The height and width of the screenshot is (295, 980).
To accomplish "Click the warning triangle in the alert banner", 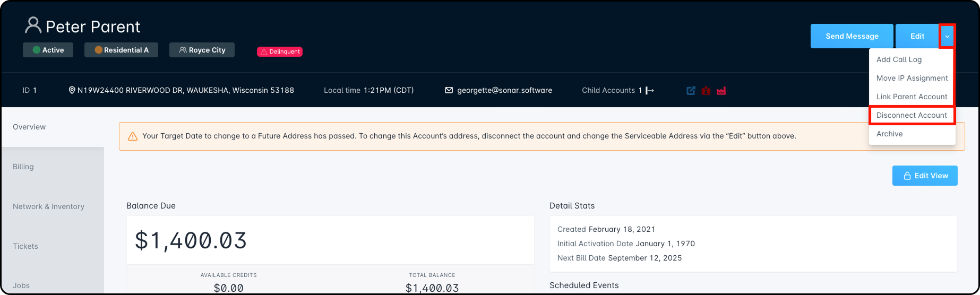I will click(133, 136).
